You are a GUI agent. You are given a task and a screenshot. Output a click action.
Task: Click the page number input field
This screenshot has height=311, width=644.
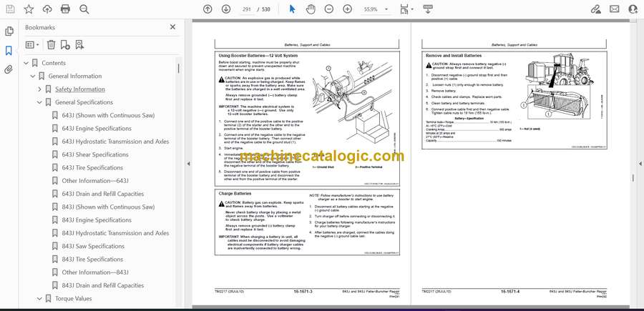click(x=247, y=9)
